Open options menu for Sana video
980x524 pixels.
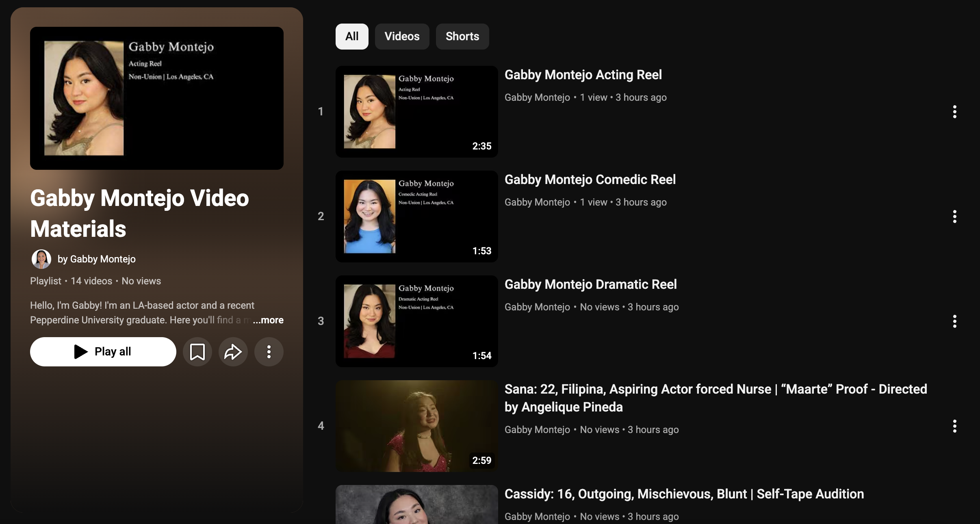[954, 426]
